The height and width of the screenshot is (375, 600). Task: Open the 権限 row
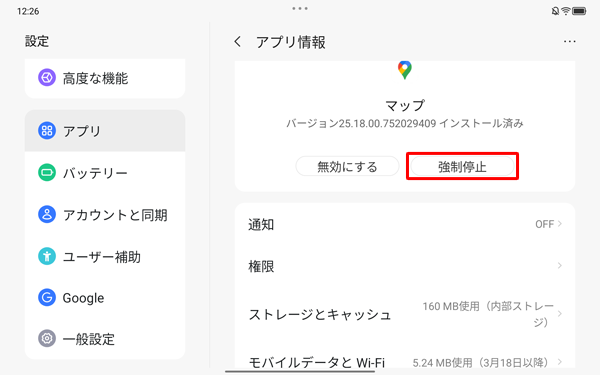pyautogui.click(x=405, y=266)
